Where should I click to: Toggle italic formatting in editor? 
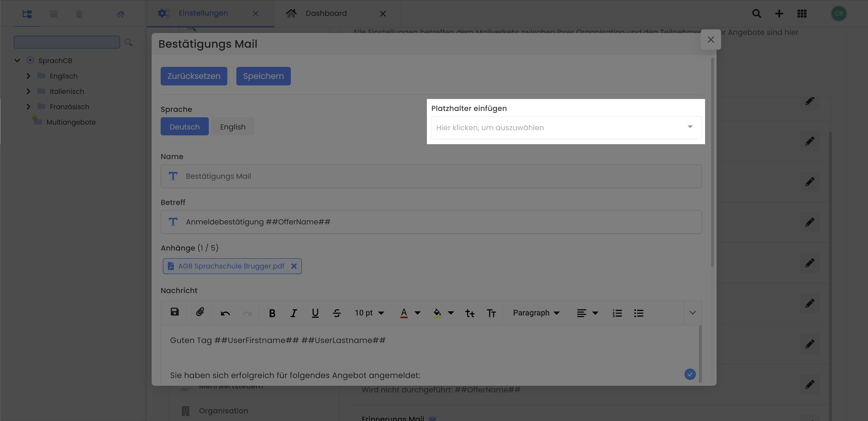(294, 313)
